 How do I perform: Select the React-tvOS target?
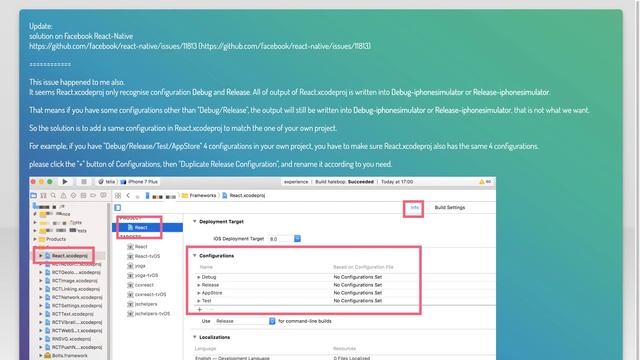click(147, 256)
